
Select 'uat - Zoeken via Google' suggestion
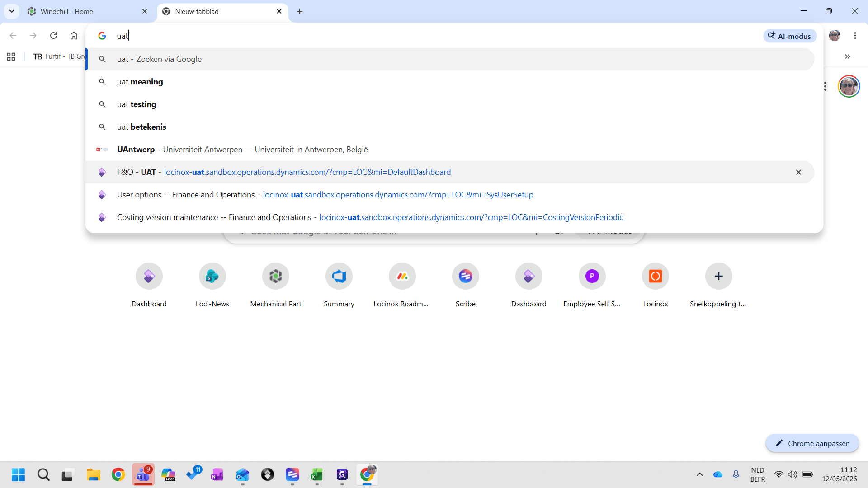click(450, 59)
